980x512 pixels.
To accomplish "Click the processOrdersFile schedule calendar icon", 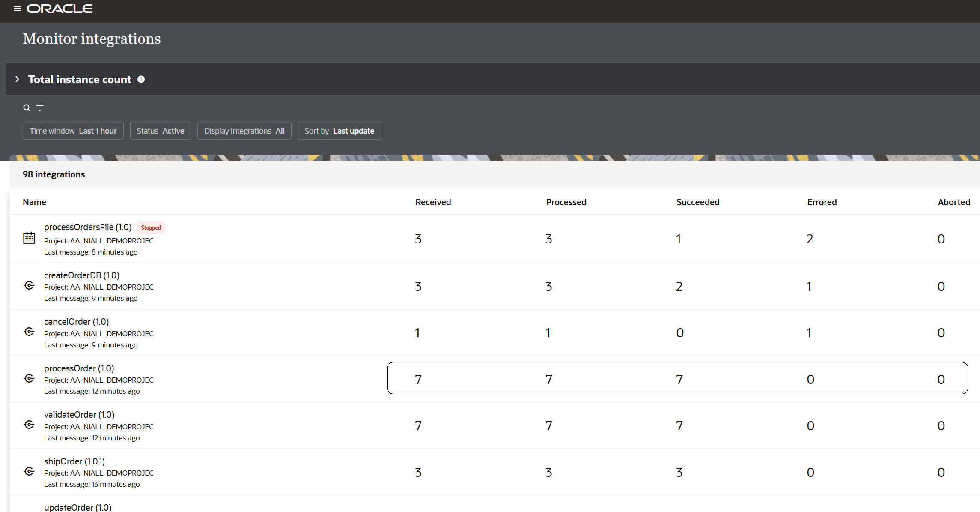I will [x=29, y=238].
